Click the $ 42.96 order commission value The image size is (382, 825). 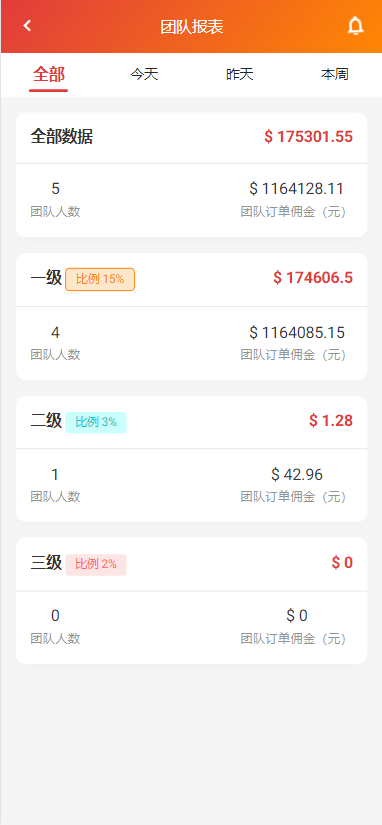pos(297,475)
